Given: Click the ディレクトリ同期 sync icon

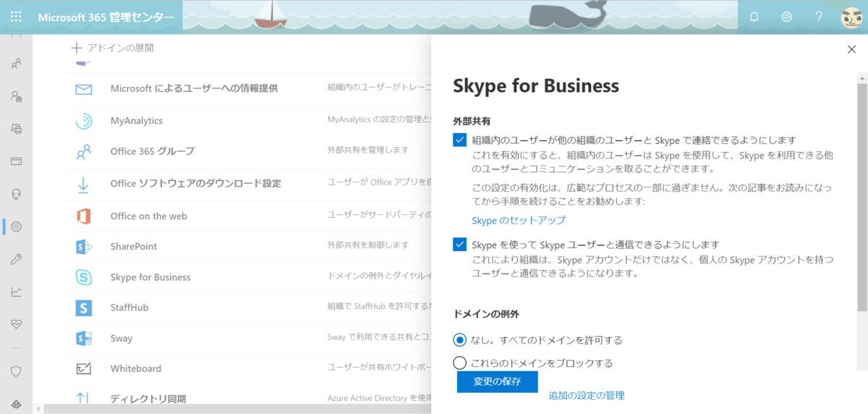Looking at the screenshot, I should 82,398.
